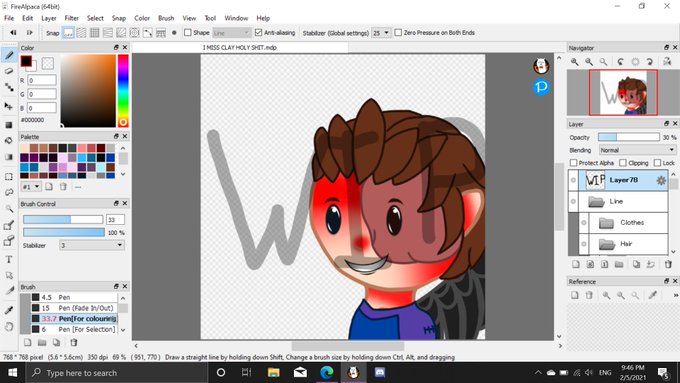This screenshot has height=383, width=680.
Task: Click the Redo arrow in toolbar
Action: click(x=29, y=33)
